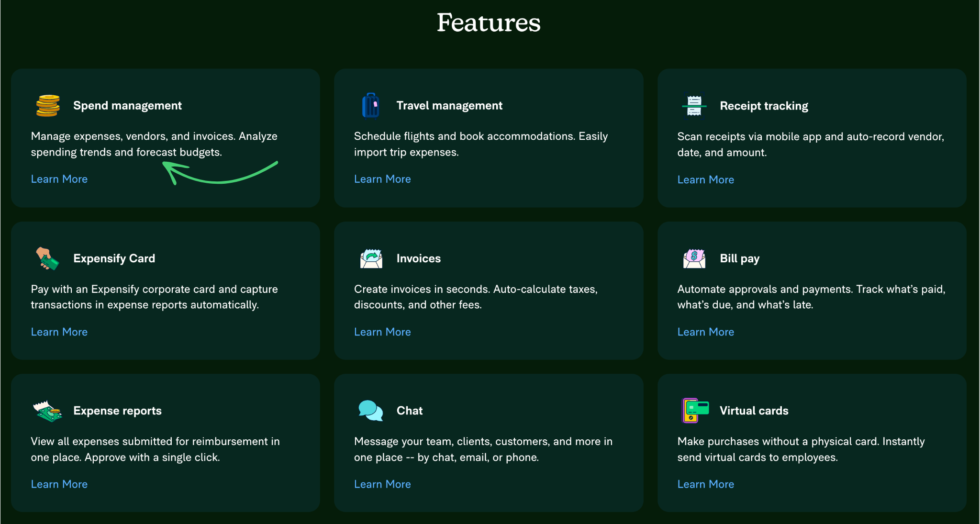Open Learn More under Travel management

tap(382, 179)
